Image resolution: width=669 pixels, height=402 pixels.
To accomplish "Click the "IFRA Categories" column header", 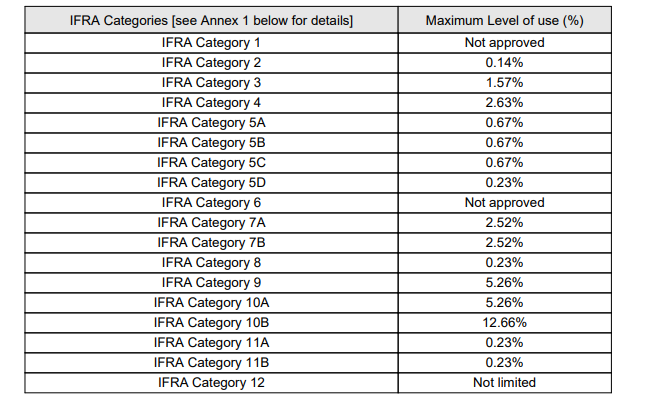I will [x=209, y=20].
